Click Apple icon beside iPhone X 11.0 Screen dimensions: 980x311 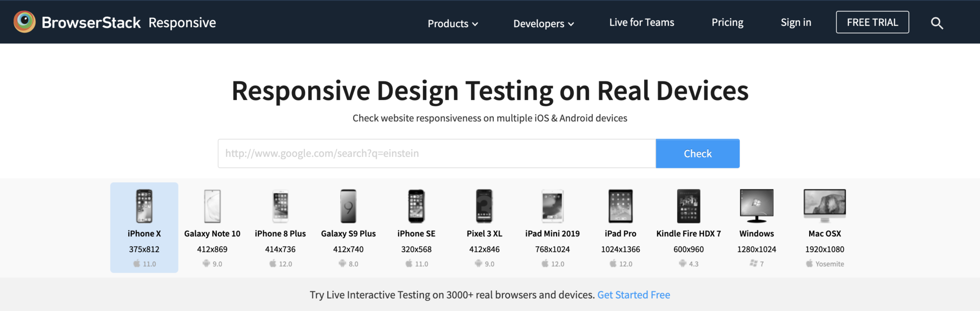[x=137, y=264]
